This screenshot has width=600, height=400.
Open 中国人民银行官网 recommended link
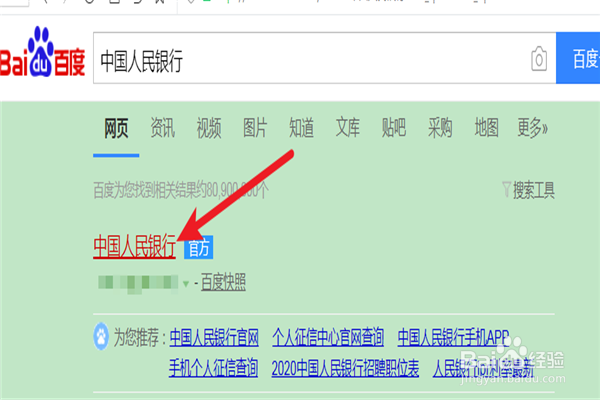coord(214,338)
